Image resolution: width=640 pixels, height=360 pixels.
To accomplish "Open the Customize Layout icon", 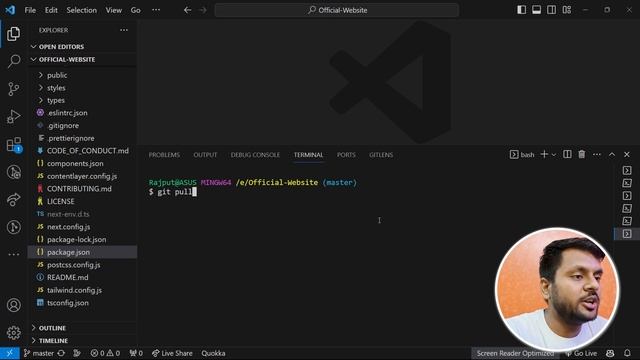I will coord(567,10).
